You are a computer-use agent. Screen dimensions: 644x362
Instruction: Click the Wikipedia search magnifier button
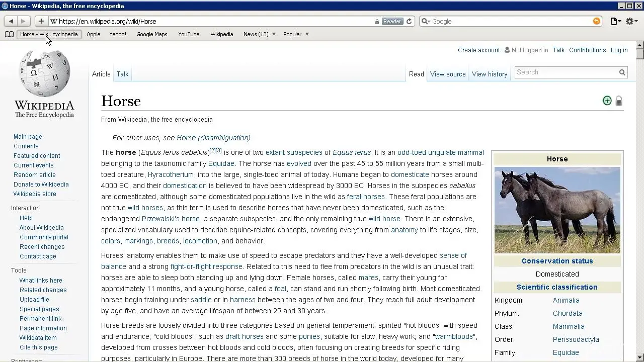coord(622,72)
